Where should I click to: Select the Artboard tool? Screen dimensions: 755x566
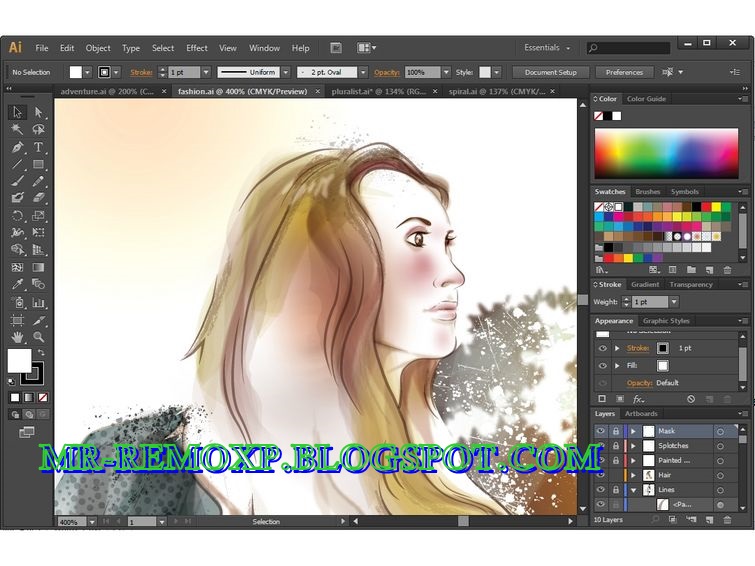click(17, 320)
